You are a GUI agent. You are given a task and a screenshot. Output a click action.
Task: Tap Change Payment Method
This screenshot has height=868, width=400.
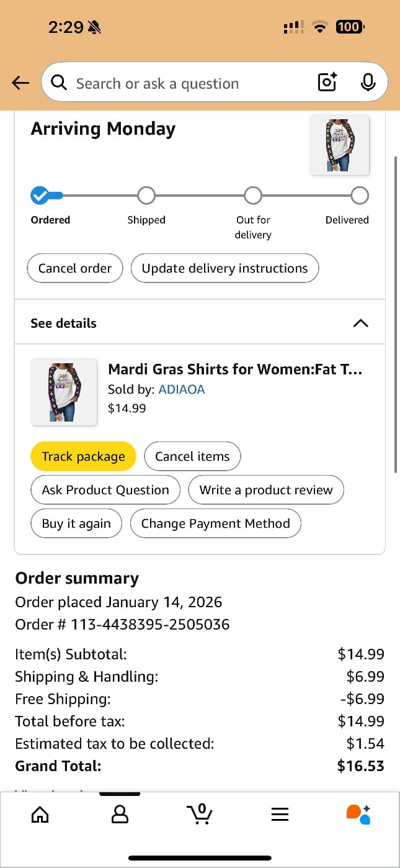tap(215, 523)
